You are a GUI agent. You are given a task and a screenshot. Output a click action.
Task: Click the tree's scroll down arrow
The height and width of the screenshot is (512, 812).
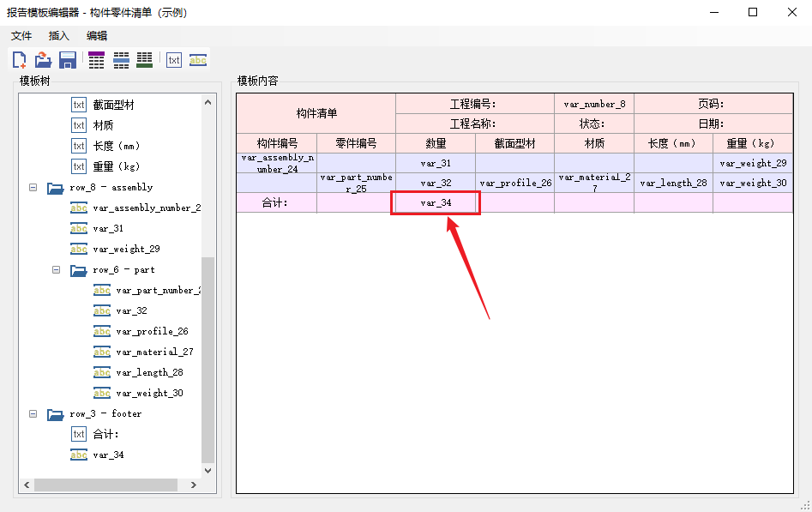point(208,471)
